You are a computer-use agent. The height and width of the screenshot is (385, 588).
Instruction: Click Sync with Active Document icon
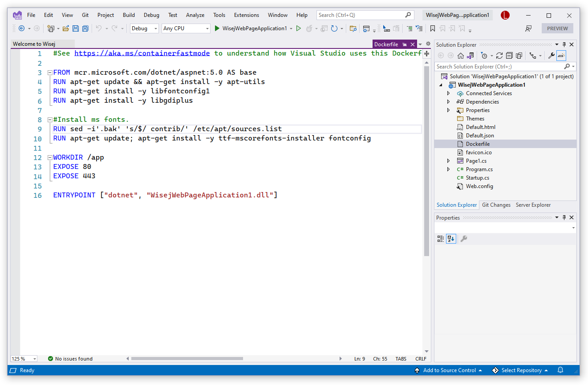point(499,56)
